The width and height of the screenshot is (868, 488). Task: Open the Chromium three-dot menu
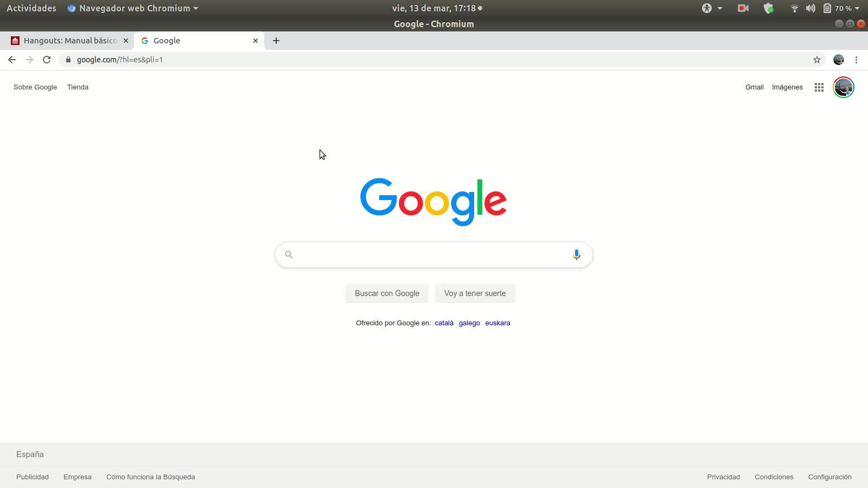pyautogui.click(x=856, y=60)
